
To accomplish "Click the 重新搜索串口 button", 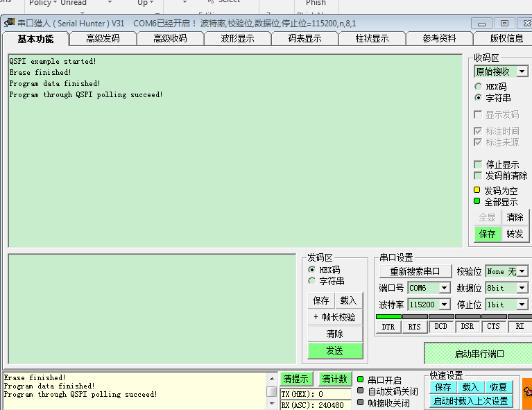I will click(x=415, y=271).
